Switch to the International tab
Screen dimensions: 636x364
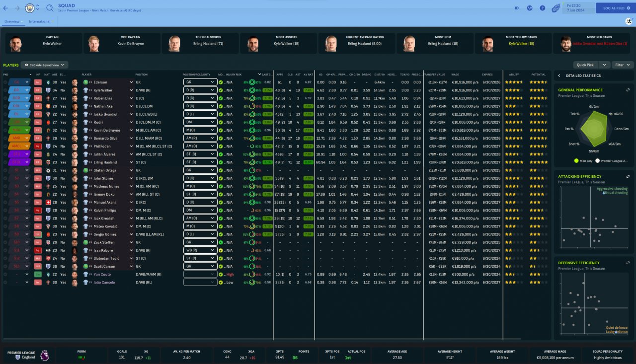40,21
